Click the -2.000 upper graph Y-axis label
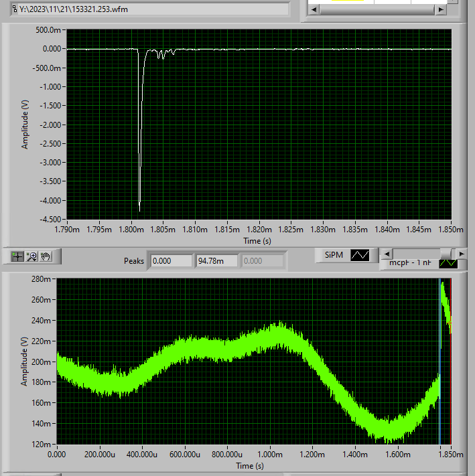Screen dimensions: 475x476 [x=50, y=125]
